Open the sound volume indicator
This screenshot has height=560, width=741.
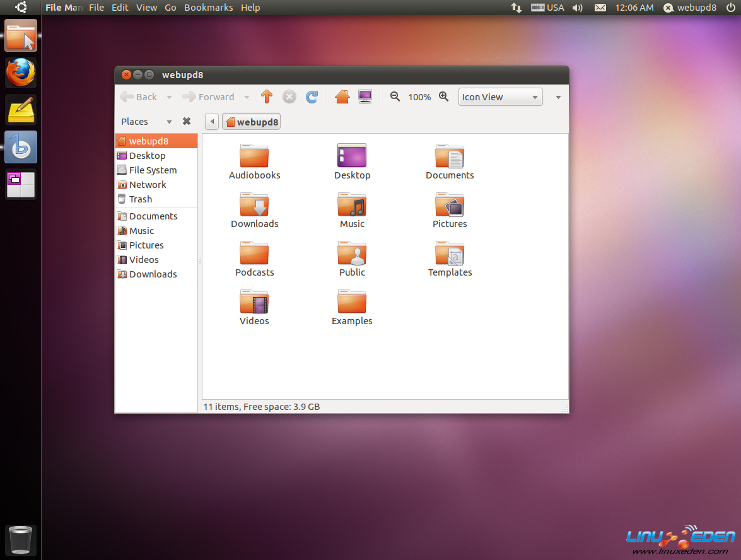tap(577, 8)
